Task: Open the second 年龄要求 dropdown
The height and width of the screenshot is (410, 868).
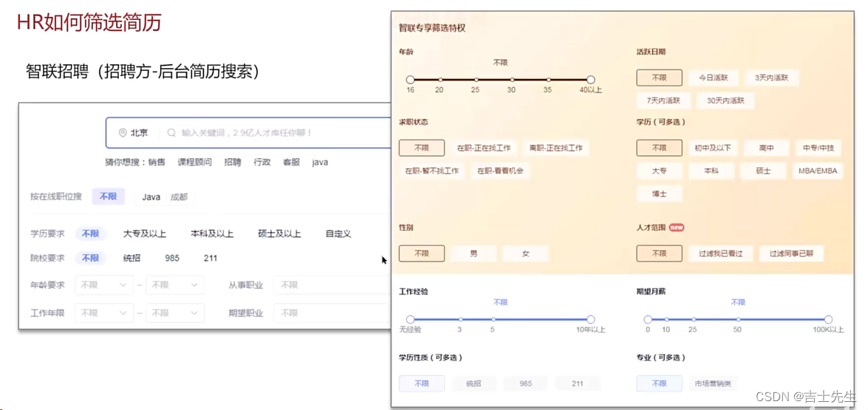Action: point(175,285)
